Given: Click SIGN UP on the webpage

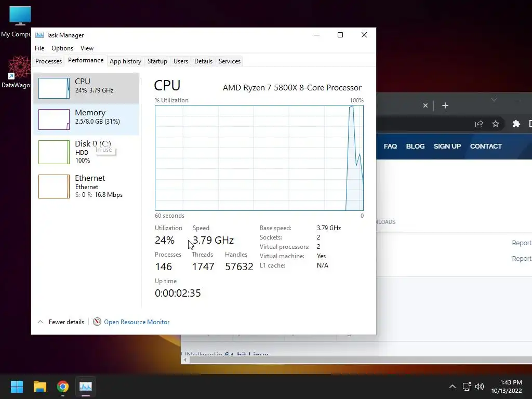Looking at the screenshot, I should [x=447, y=146].
